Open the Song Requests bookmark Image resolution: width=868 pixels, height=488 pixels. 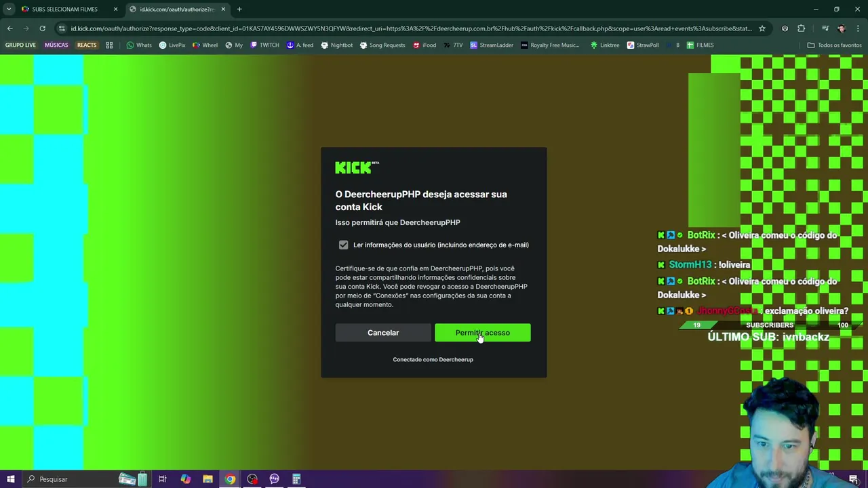(x=382, y=45)
